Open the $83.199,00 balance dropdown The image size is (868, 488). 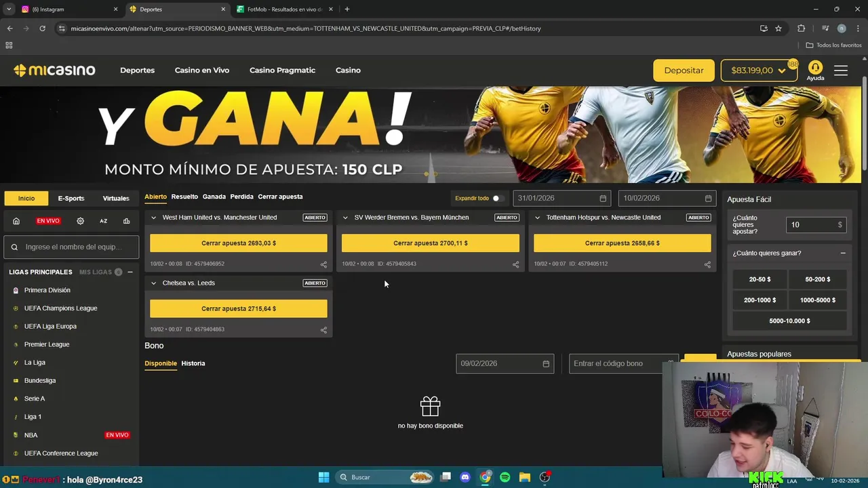tap(759, 70)
